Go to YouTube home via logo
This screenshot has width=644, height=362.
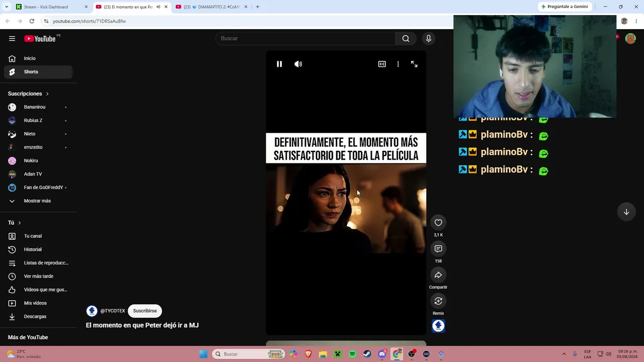tap(40, 39)
